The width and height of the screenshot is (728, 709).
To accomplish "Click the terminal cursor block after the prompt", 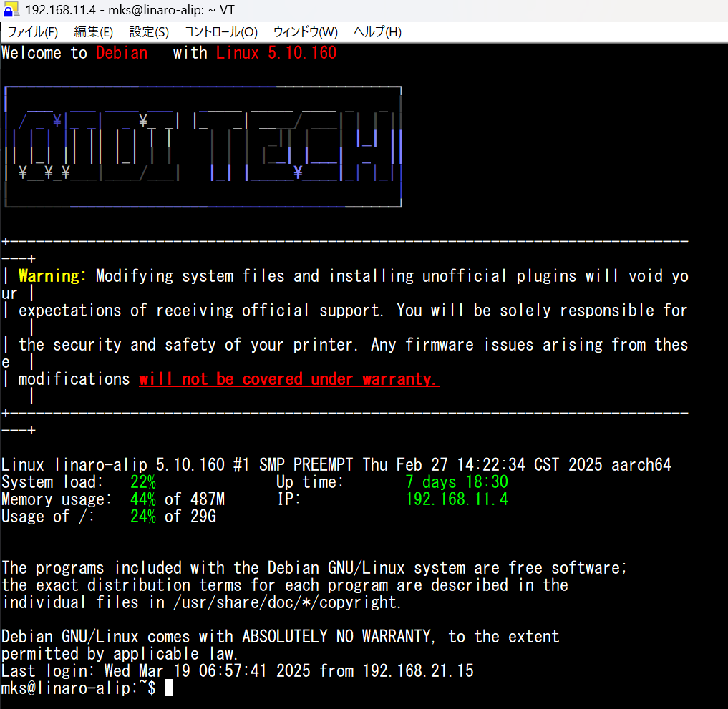I will tap(169, 688).
